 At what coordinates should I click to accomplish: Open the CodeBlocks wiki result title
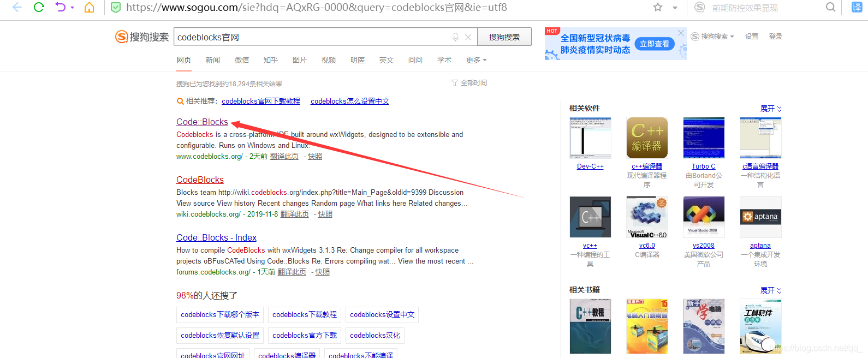(200, 180)
